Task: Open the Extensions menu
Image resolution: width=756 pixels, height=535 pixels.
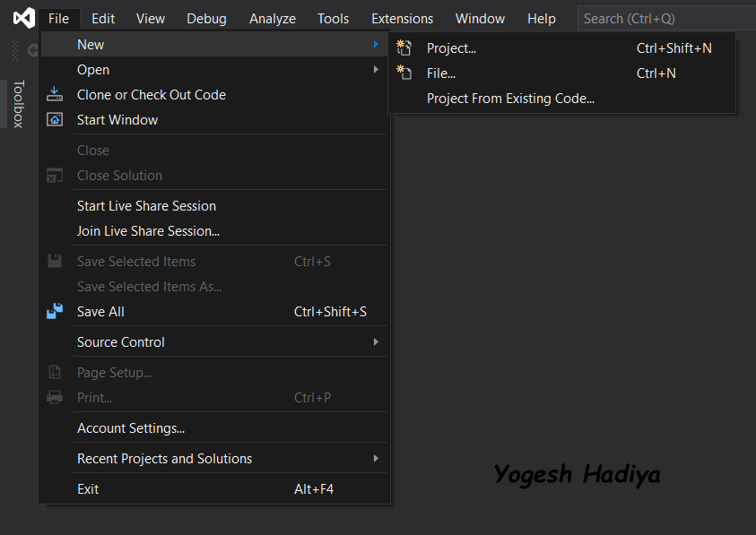Action: pyautogui.click(x=402, y=18)
